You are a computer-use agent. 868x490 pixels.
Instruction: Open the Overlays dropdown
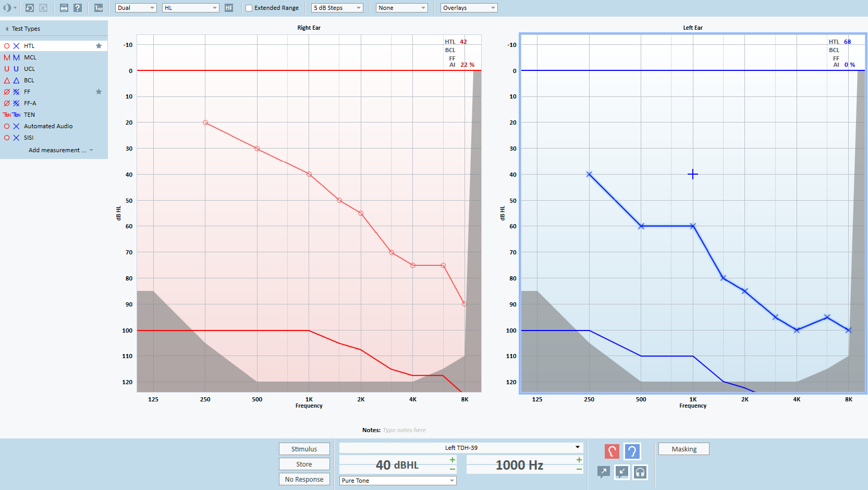point(469,8)
